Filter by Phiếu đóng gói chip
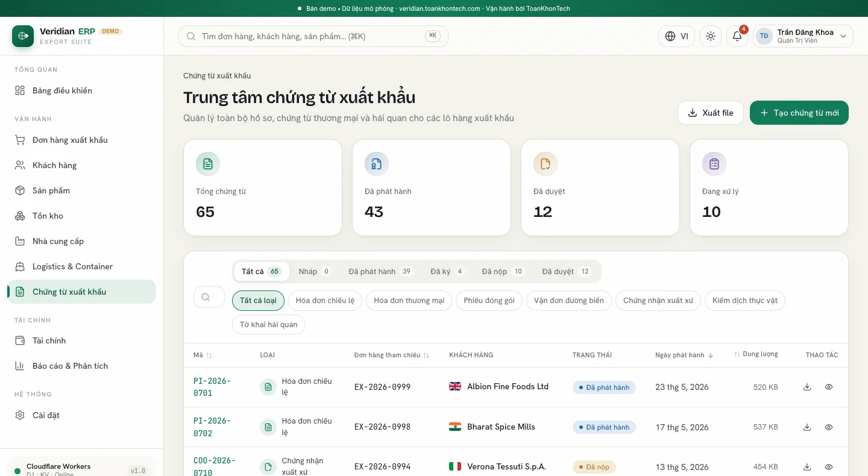868x476 pixels. click(x=489, y=300)
